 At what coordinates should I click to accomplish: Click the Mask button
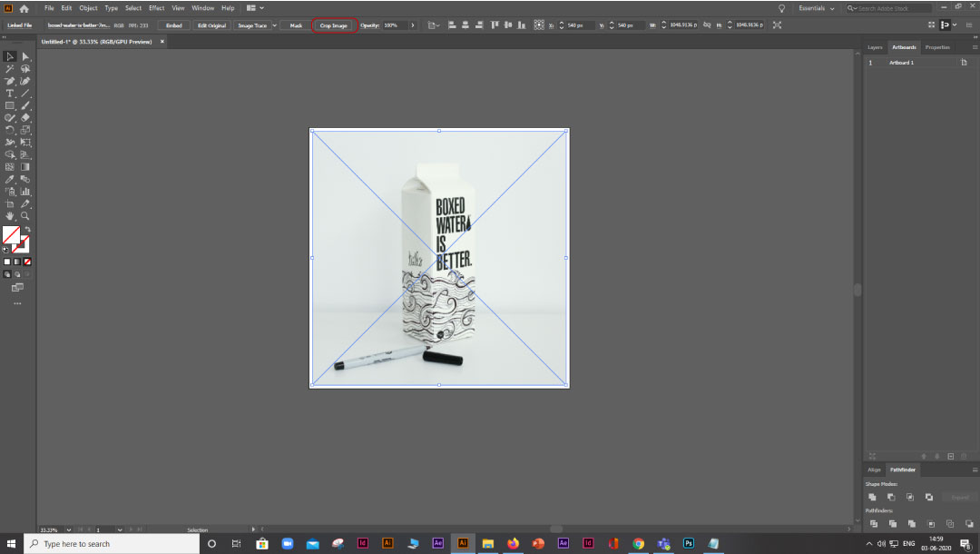pyautogui.click(x=296, y=25)
